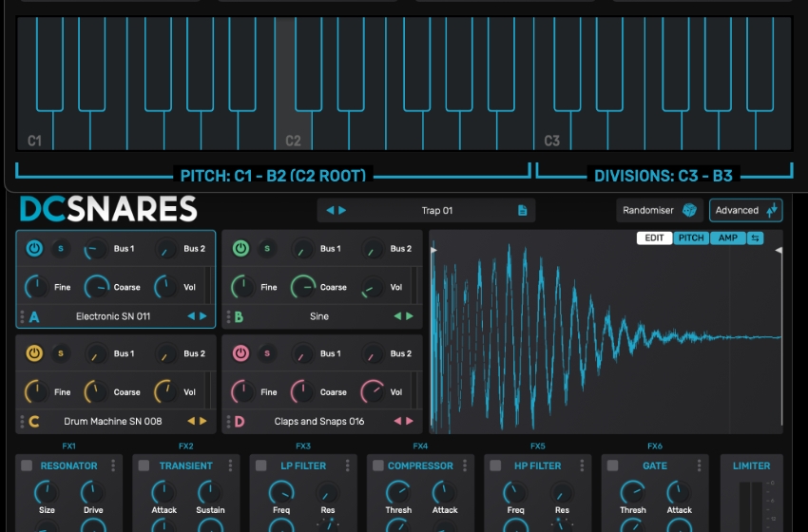Click layer C drag handle dots
The width and height of the screenshot is (808, 532).
click(x=22, y=421)
